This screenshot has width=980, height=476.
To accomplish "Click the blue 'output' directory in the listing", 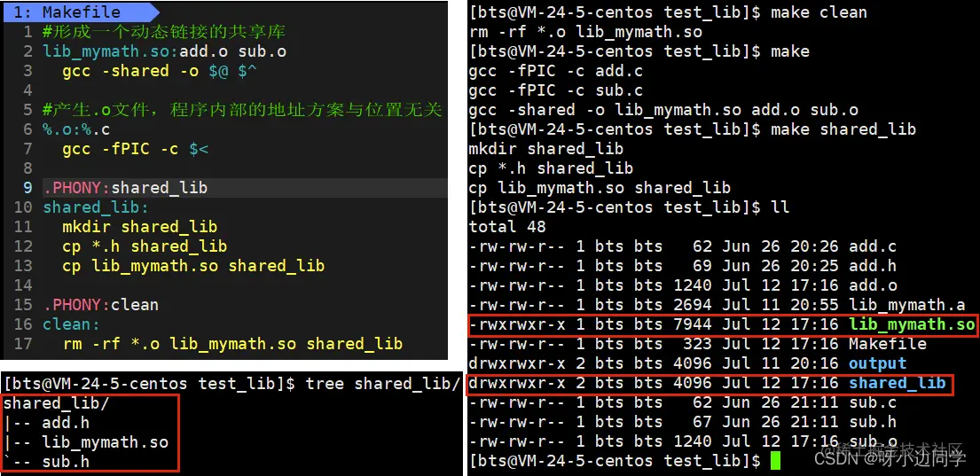I will (877, 363).
